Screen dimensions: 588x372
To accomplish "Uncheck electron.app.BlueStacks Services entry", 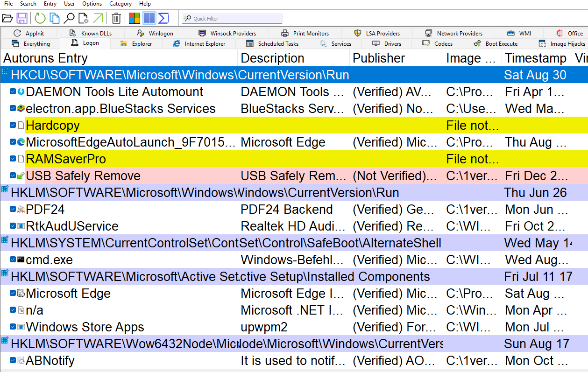I will tap(13, 109).
